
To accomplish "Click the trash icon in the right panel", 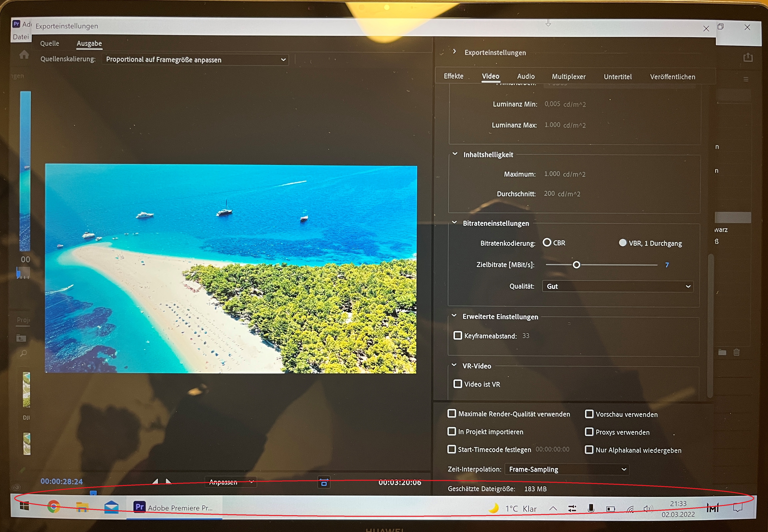I will tap(736, 352).
